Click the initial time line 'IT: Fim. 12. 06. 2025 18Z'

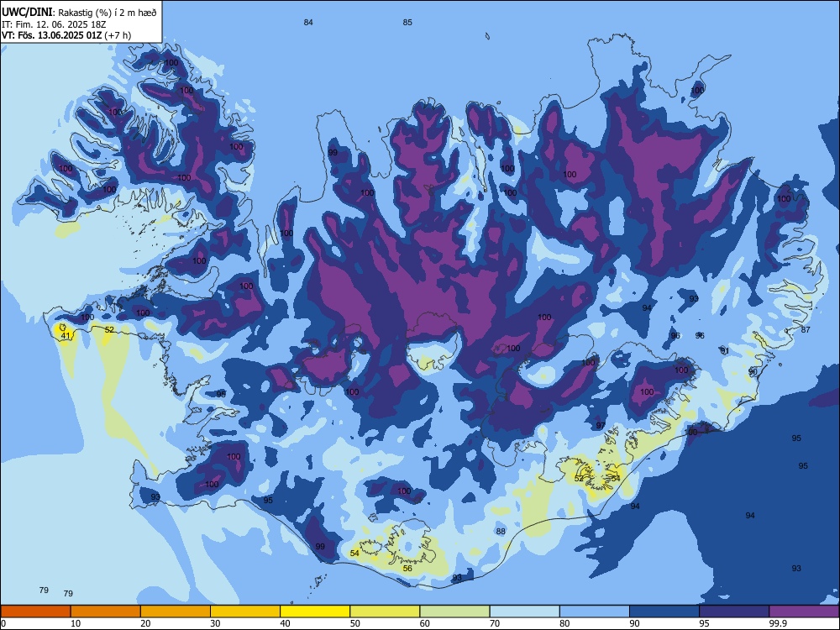point(54,24)
